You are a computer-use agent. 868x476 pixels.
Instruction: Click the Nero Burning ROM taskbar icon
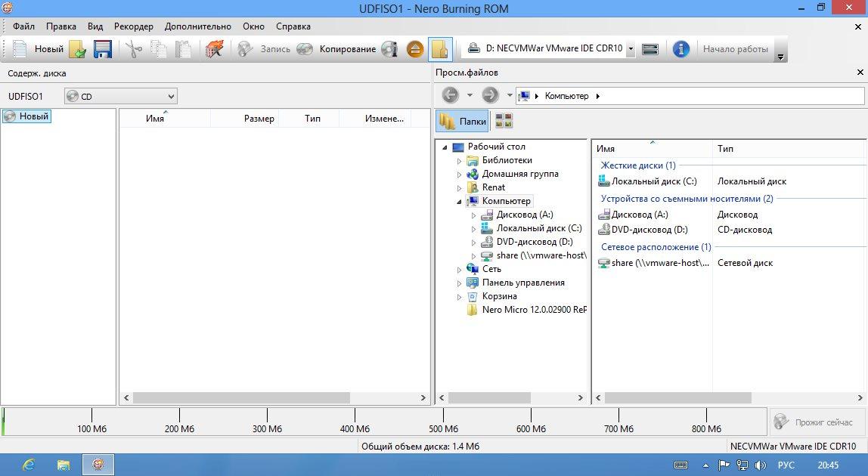[x=98, y=465]
